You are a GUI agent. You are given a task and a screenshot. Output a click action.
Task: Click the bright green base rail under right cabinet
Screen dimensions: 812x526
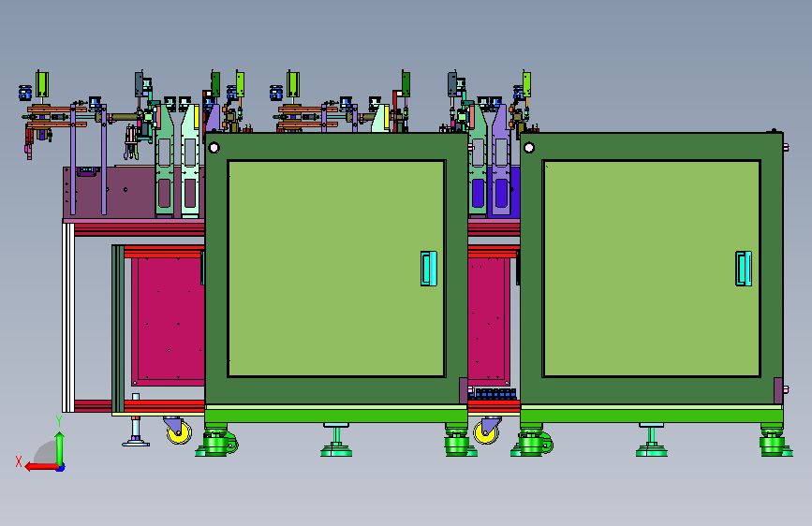point(652,416)
